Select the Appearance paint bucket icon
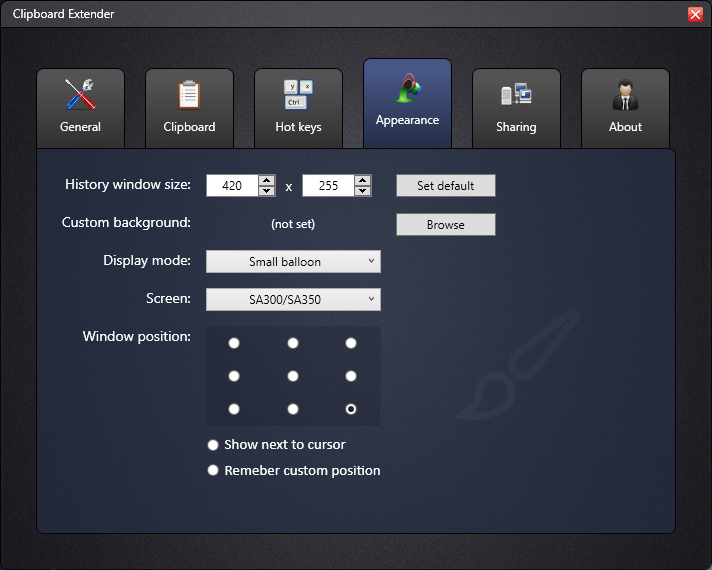This screenshot has width=712, height=570. tap(407, 88)
